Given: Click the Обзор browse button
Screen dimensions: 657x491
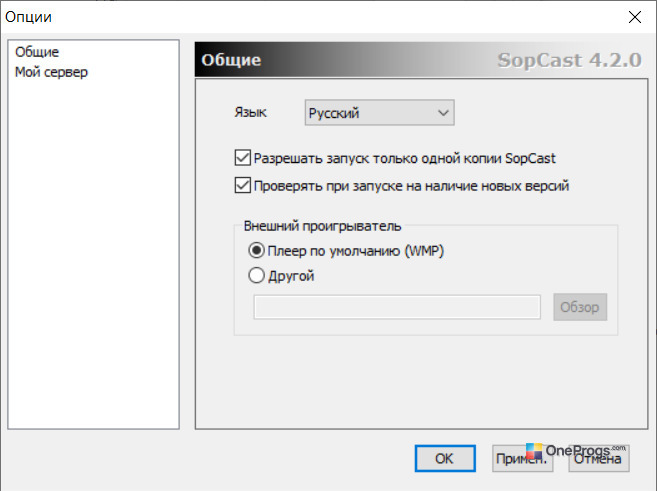Looking at the screenshot, I should pos(580,307).
